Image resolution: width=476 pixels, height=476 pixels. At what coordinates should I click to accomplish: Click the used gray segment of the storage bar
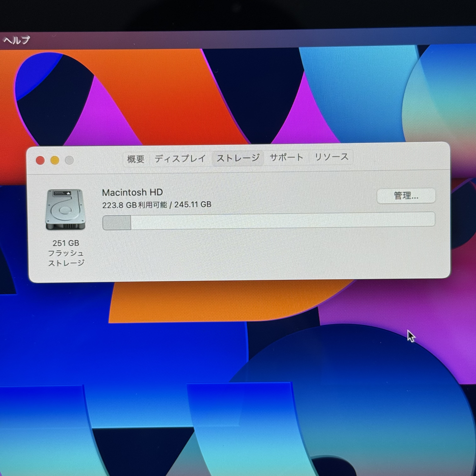(x=117, y=223)
